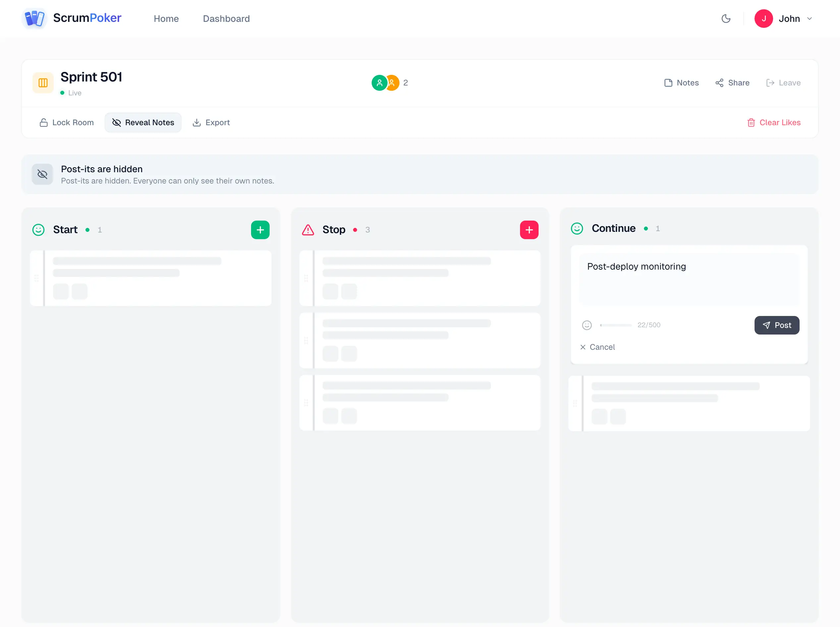The image size is (840, 627).
Task: Add a new Stop column note
Action: click(x=529, y=230)
